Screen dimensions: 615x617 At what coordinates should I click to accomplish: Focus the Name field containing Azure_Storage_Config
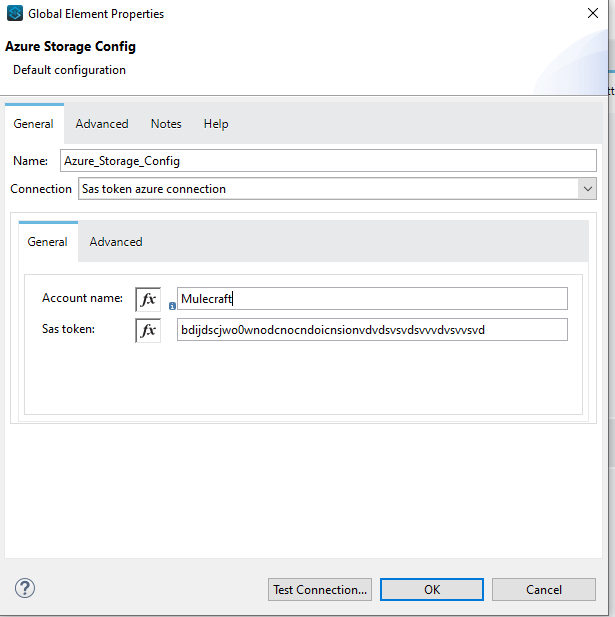click(327, 160)
